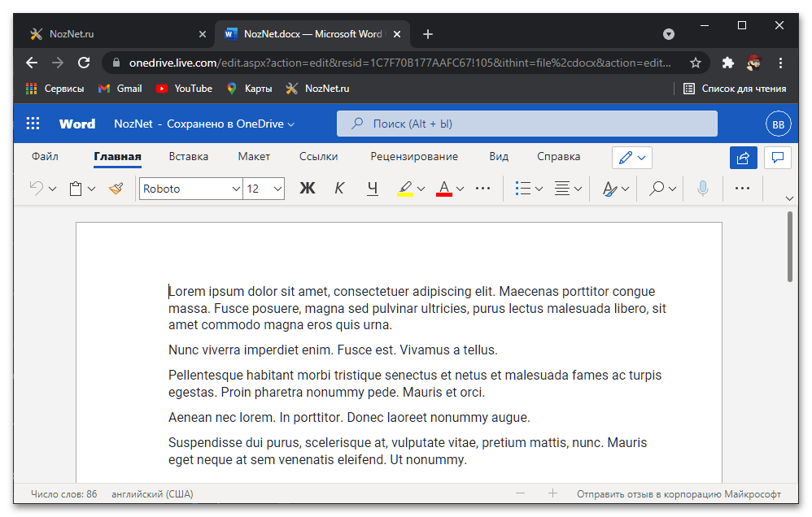Switch to the Макет tab
Viewport: 812px width, 517px height.
tap(254, 156)
